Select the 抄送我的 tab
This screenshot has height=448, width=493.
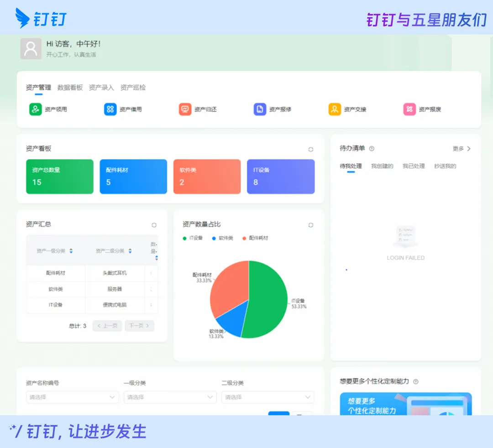pos(445,166)
